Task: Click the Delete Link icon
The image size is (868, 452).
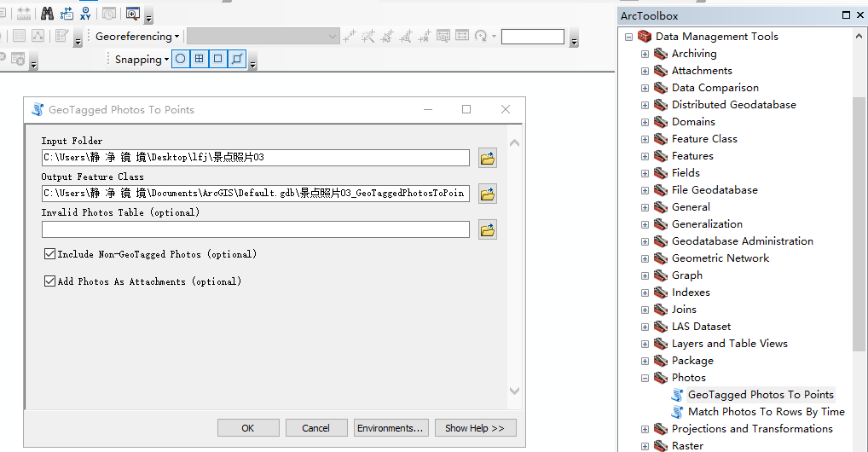Action: pyautogui.click(x=425, y=37)
